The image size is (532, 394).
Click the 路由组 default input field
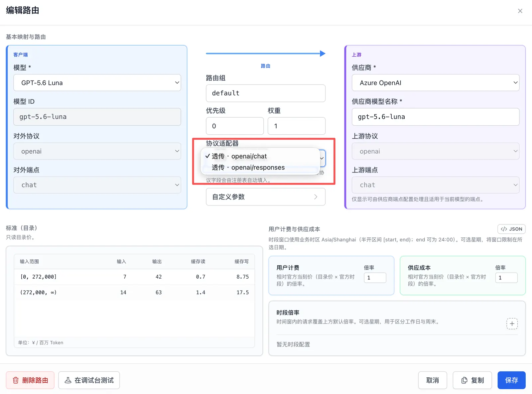click(266, 93)
